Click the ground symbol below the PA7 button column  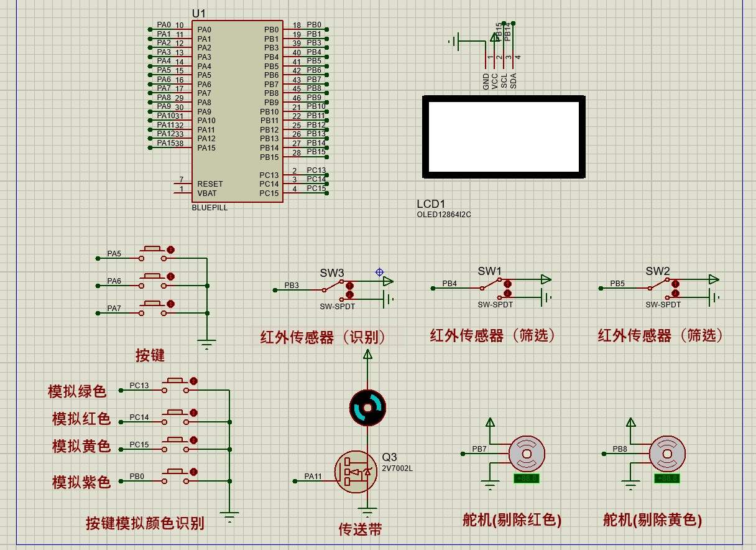[208, 344]
